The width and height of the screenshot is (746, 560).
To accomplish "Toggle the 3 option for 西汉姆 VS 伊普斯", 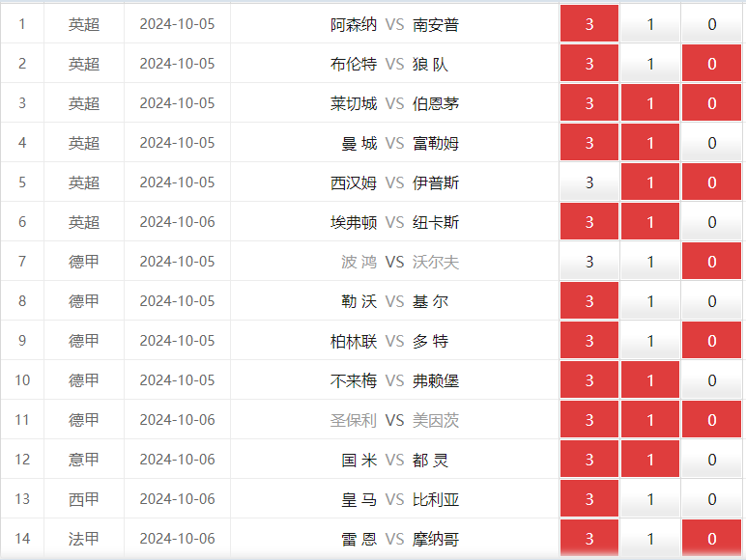I will click(589, 182).
